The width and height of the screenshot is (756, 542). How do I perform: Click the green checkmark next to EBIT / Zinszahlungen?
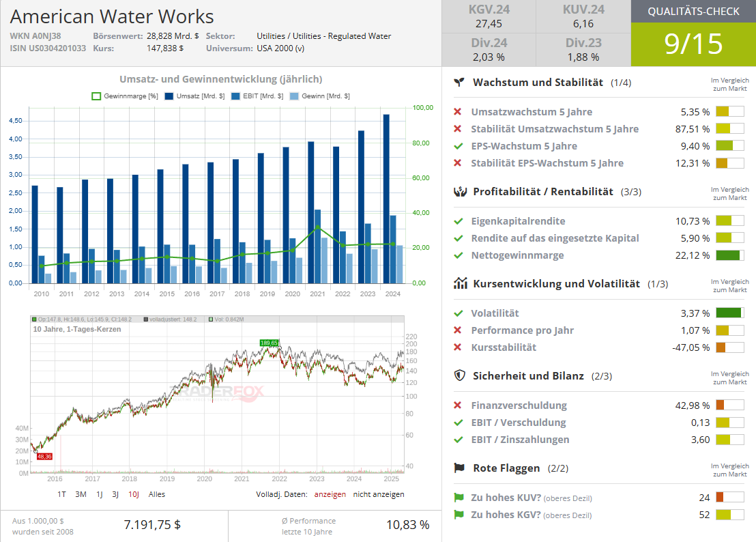tap(458, 440)
